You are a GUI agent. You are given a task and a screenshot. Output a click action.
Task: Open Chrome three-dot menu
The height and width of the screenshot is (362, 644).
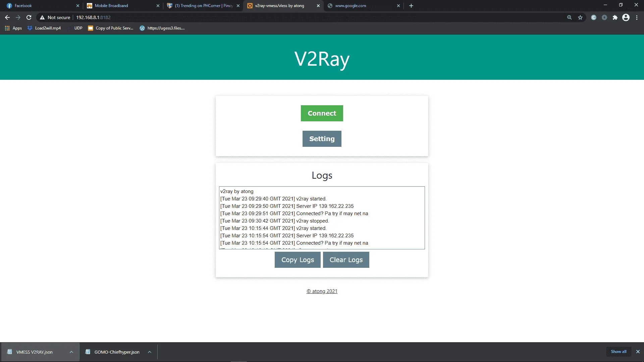pyautogui.click(x=637, y=17)
